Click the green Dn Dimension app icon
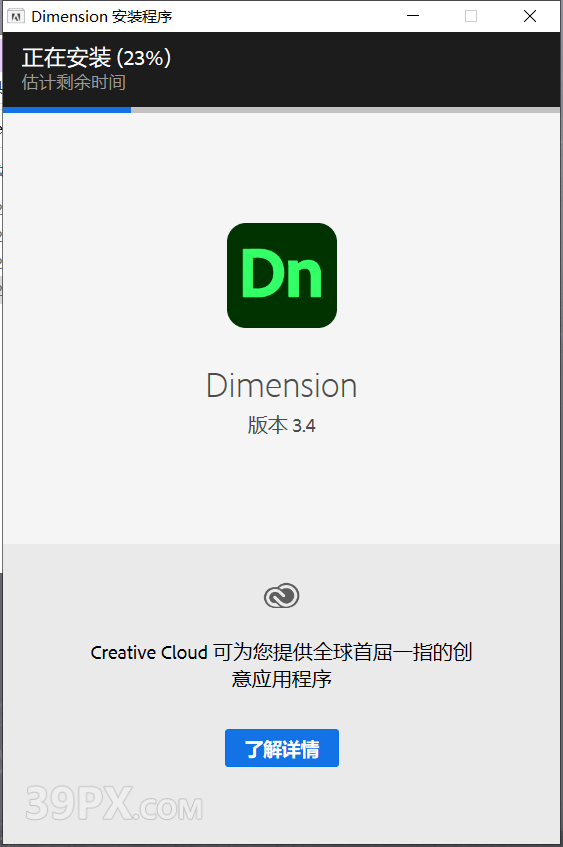The image size is (563, 847). (x=282, y=275)
